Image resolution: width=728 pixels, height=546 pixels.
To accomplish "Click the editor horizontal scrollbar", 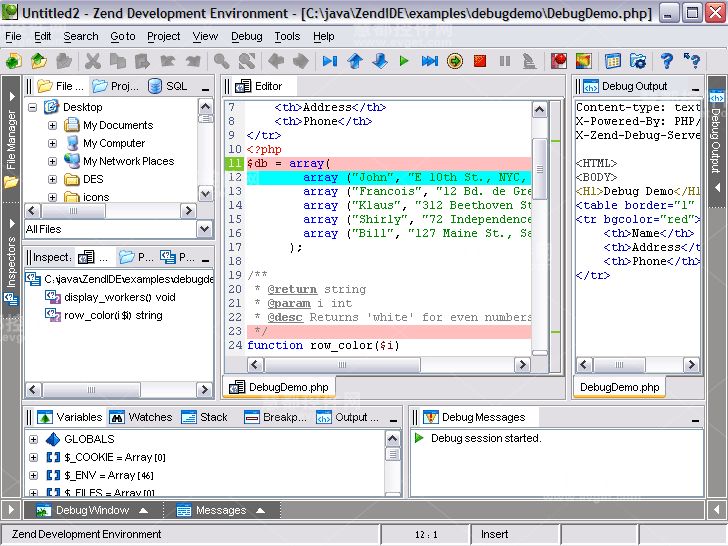I will (x=388, y=364).
